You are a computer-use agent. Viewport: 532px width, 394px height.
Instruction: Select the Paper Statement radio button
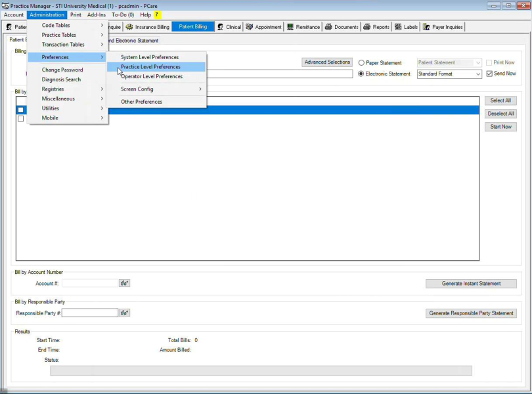point(361,63)
